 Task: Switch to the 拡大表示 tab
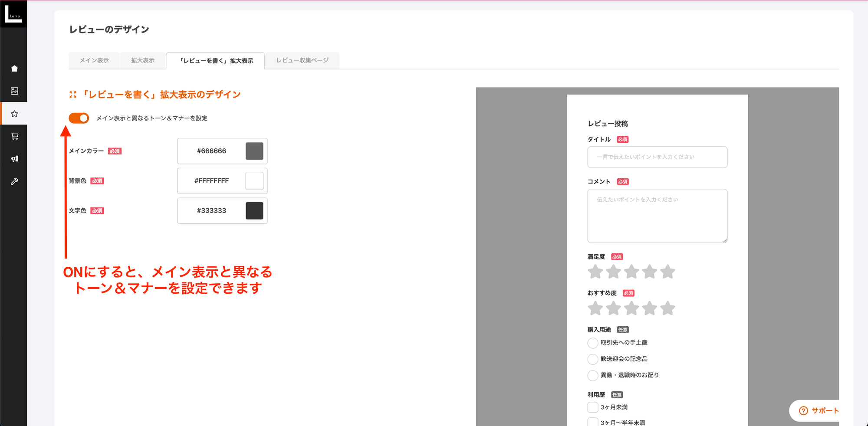coord(143,60)
